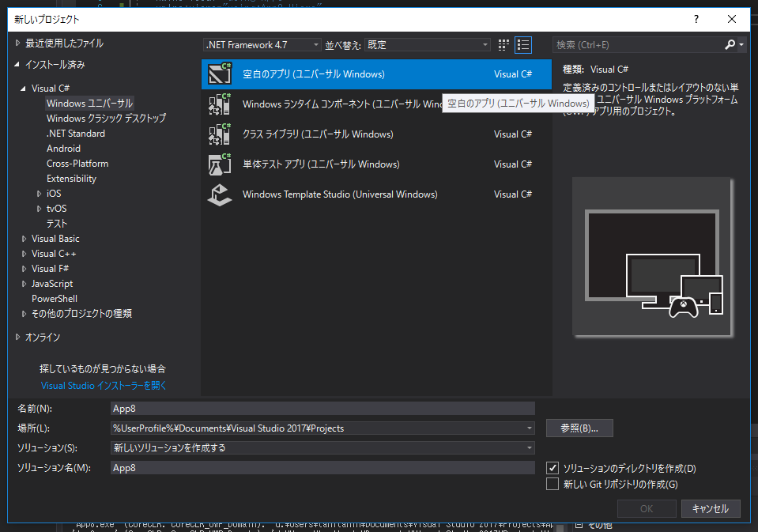Toggle ソリューションのディレクトリを作成 checkbox
The height and width of the screenshot is (532, 758).
552,468
